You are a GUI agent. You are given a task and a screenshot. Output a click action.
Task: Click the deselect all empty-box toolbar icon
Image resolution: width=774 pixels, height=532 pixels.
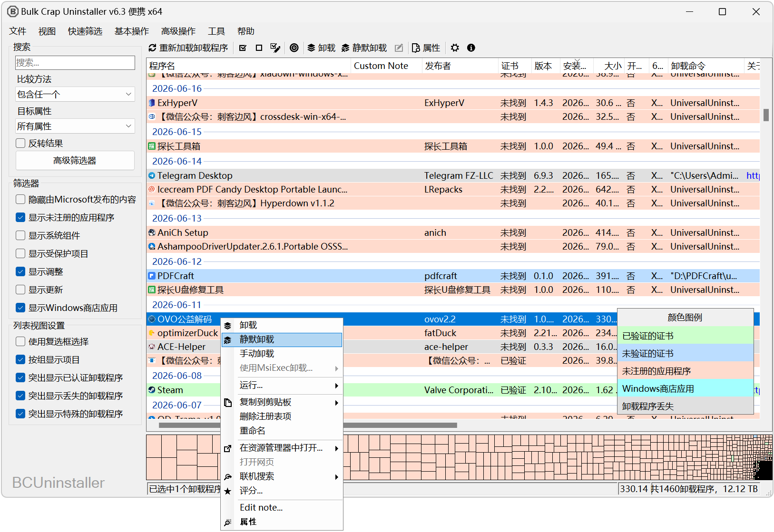point(259,48)
